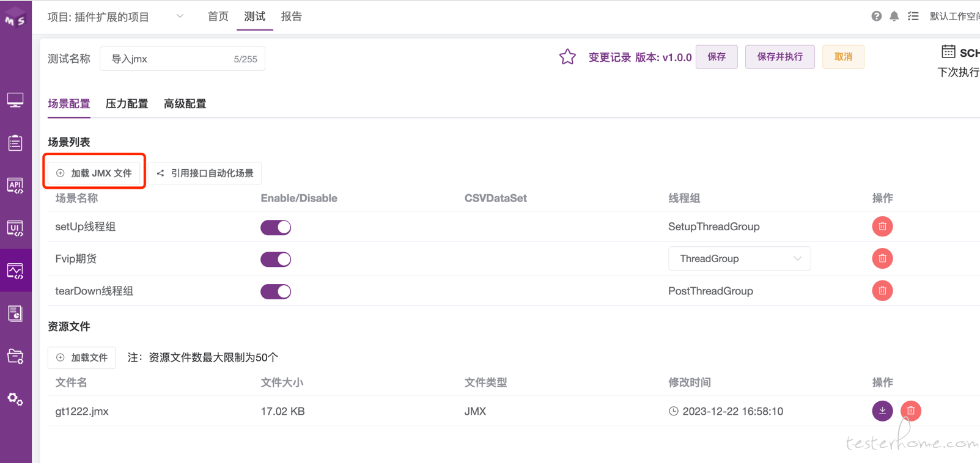Click the Fvip期货 scenario name
The image size is (980, 463).
click(x=76, y=259)
